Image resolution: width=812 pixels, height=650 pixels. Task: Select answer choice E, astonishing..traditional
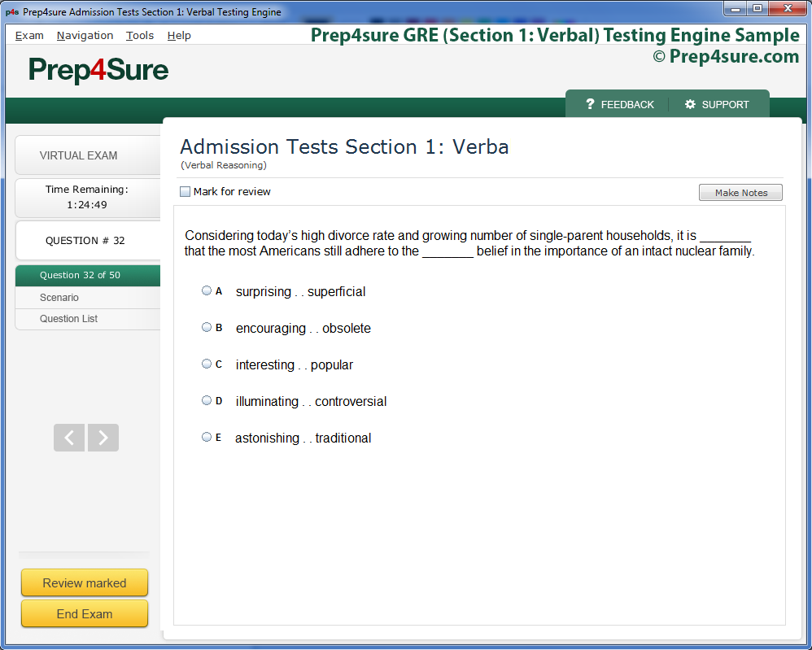click(x=207, y=436)
